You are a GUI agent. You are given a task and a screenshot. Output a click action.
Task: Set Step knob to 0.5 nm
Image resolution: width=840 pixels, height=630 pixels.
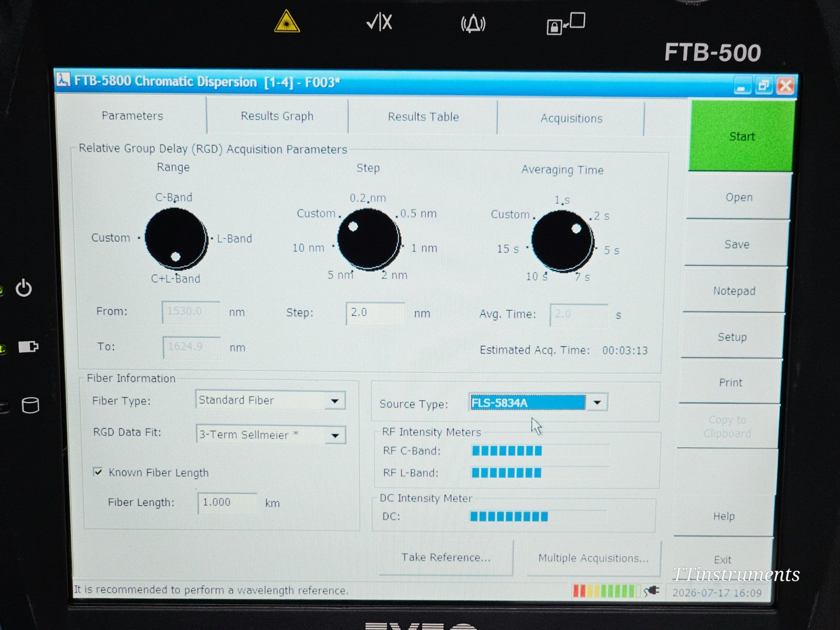coord(418,214)
